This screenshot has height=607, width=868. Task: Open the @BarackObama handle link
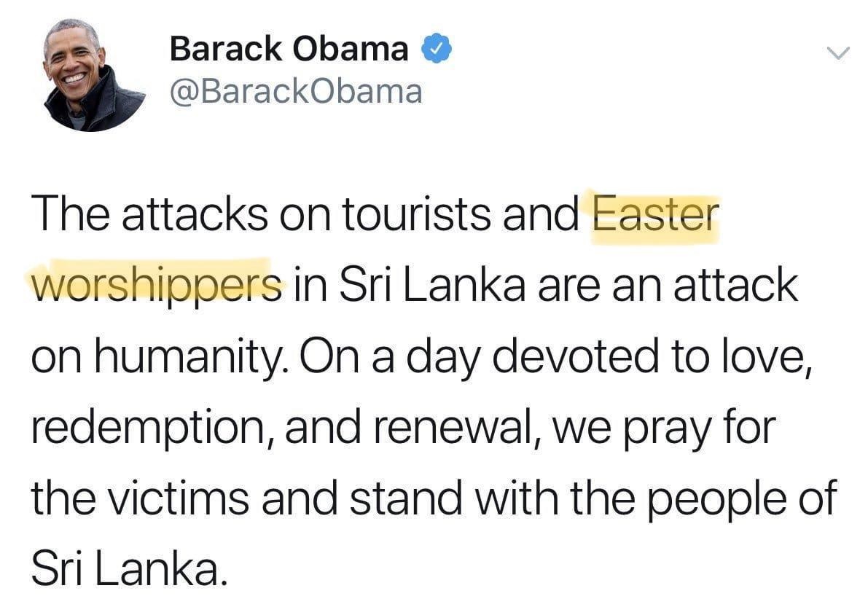(296, 92)
